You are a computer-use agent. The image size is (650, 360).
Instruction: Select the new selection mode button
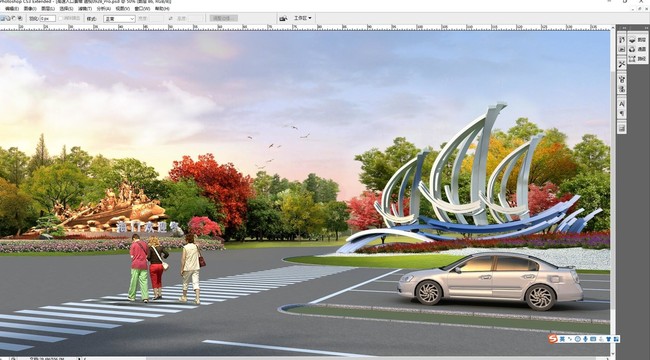tap(2, 19)
